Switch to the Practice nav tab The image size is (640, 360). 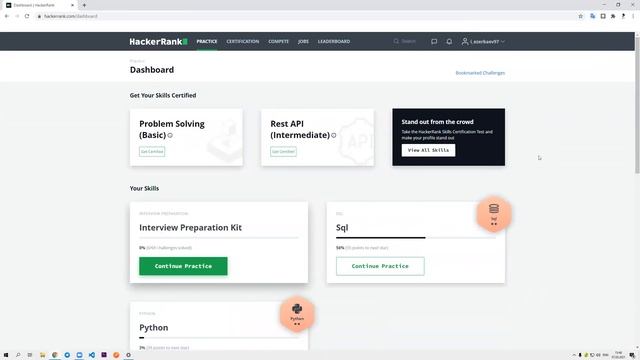[207, 41]
